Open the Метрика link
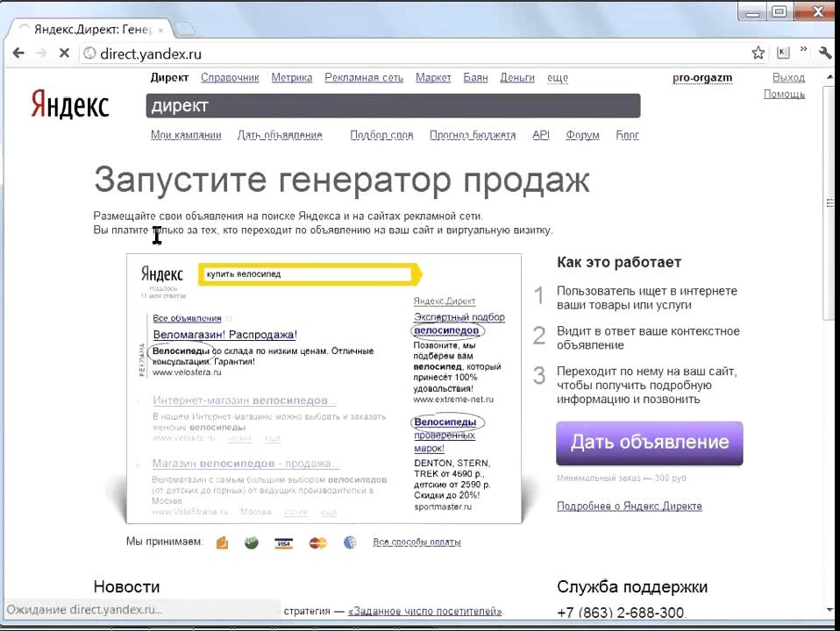840x631 pixels. tap(291, 78)
